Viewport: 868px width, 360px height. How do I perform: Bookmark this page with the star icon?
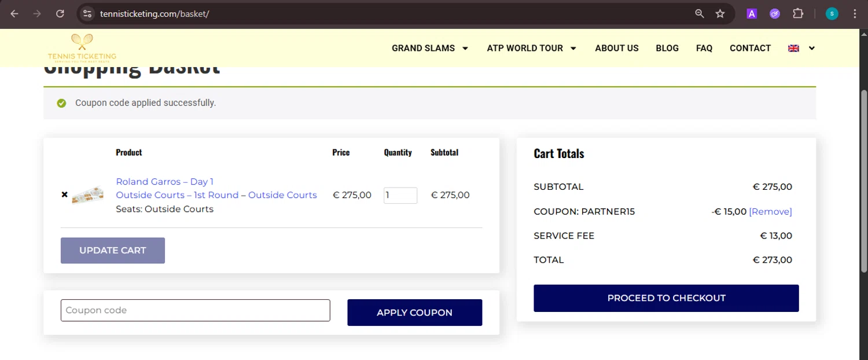720,14
